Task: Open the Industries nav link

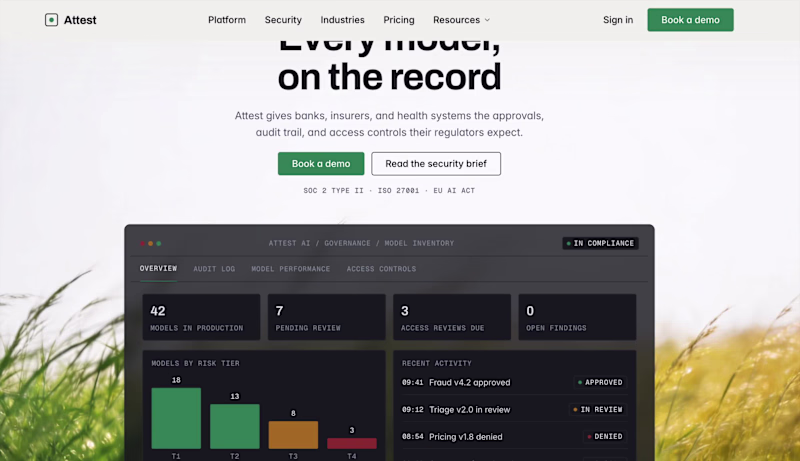Action: tap(342, 20)
